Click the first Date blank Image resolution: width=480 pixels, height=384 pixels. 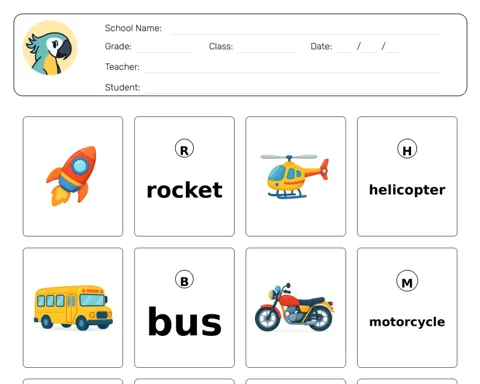345,52
